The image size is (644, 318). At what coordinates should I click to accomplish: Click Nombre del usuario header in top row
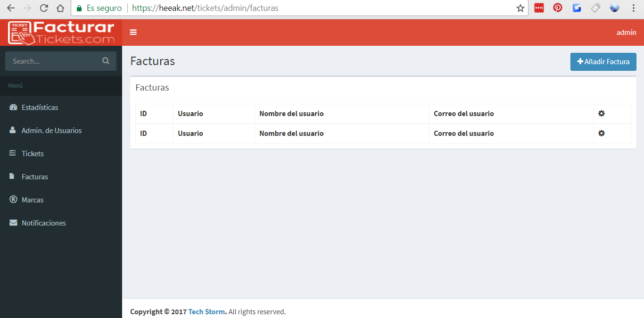point(291,113)
